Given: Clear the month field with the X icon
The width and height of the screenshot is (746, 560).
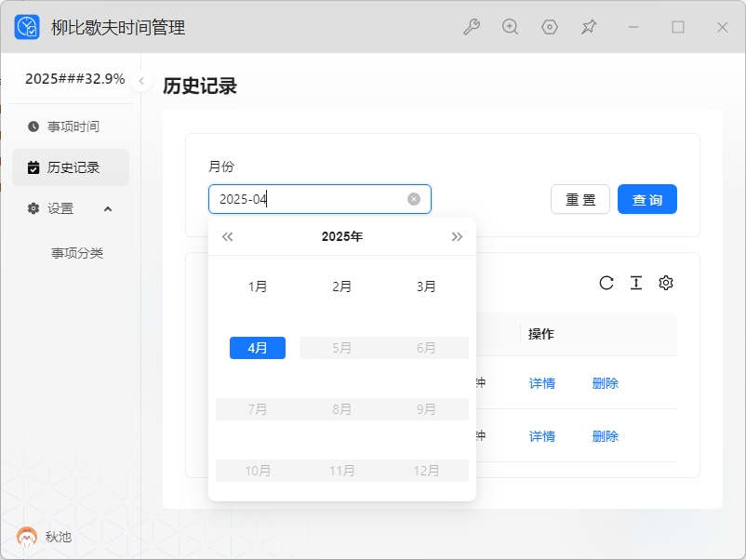Looking at the screenshot, I should (x=414, y=199).
